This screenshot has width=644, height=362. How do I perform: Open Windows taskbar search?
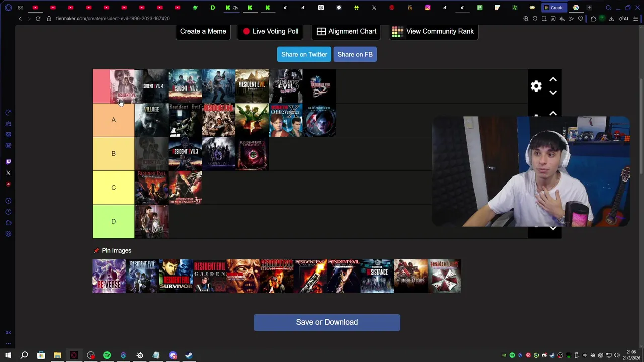(24, 355)
